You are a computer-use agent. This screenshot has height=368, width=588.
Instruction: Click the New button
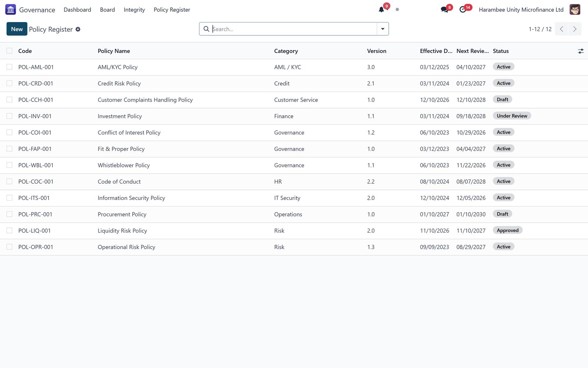17,29
